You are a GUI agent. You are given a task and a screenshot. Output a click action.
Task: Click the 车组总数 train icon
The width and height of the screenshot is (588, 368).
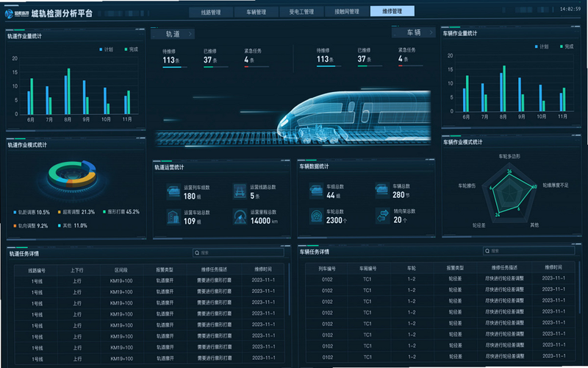[x=316, y=191]
